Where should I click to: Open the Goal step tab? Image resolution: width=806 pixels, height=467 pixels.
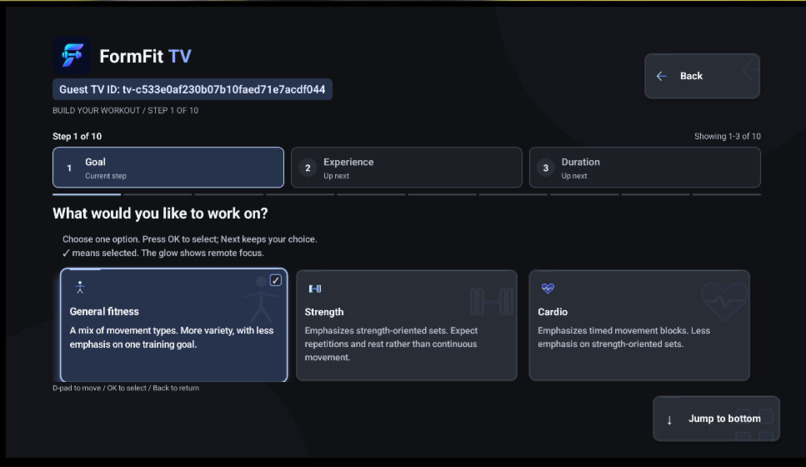pos(168,167)
